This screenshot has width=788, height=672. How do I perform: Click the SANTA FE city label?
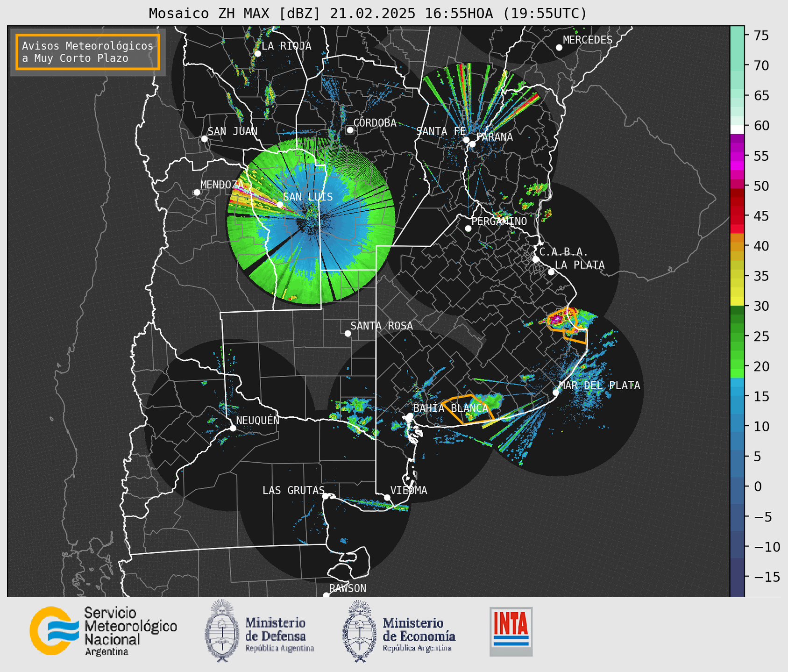click(441, 131)
